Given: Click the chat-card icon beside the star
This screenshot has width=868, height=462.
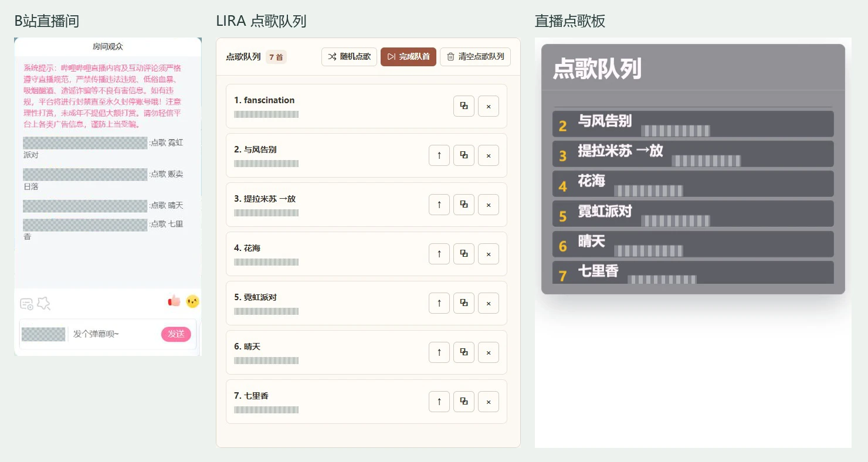Looking at the screenshot, I should [x=26, y=304].
